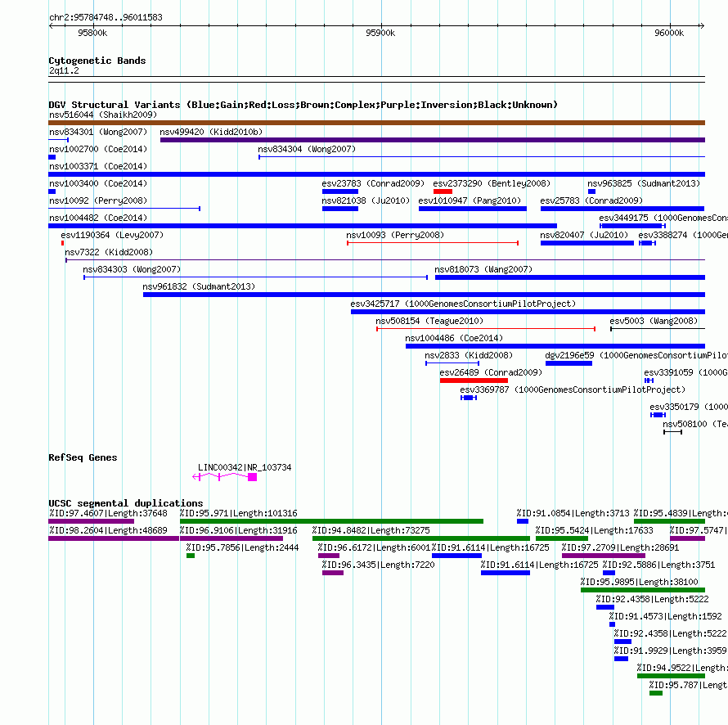
Task: Select the red nsv508154 (Teague2010) line
Action: point(486,329)
